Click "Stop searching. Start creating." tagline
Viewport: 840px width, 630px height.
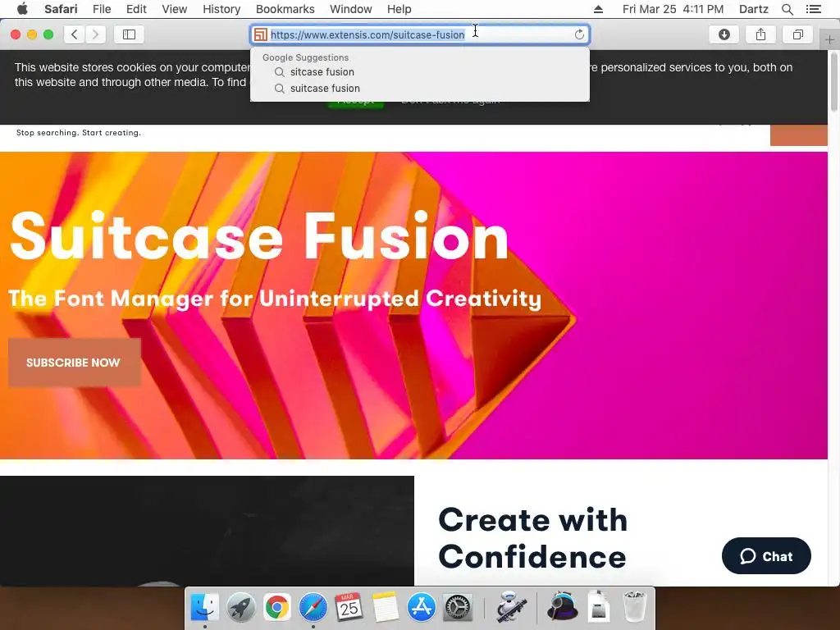point(79,133)
